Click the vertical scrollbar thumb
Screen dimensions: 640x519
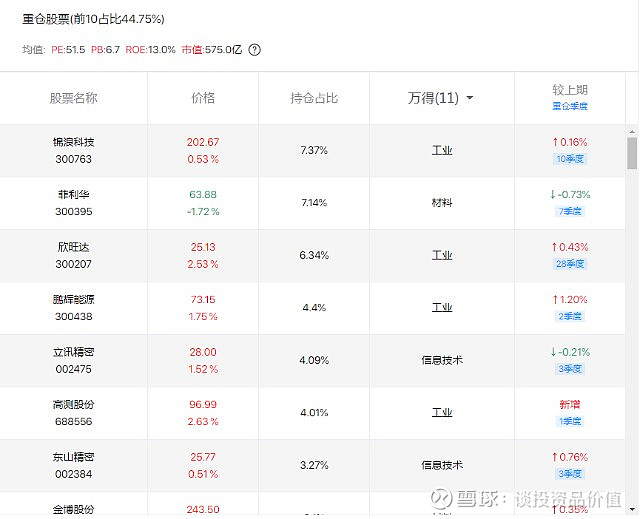632,153
